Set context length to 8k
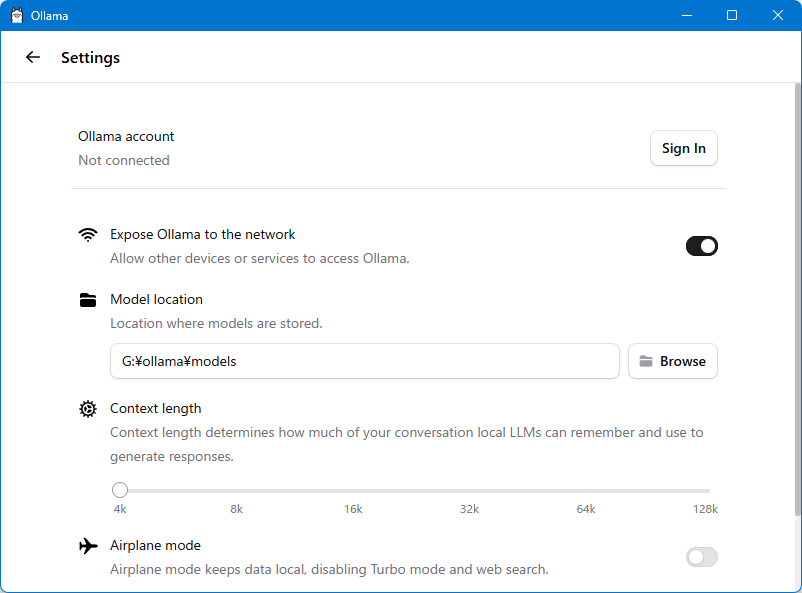Viewport: 802px width, 593px height. tap(236, 491)
